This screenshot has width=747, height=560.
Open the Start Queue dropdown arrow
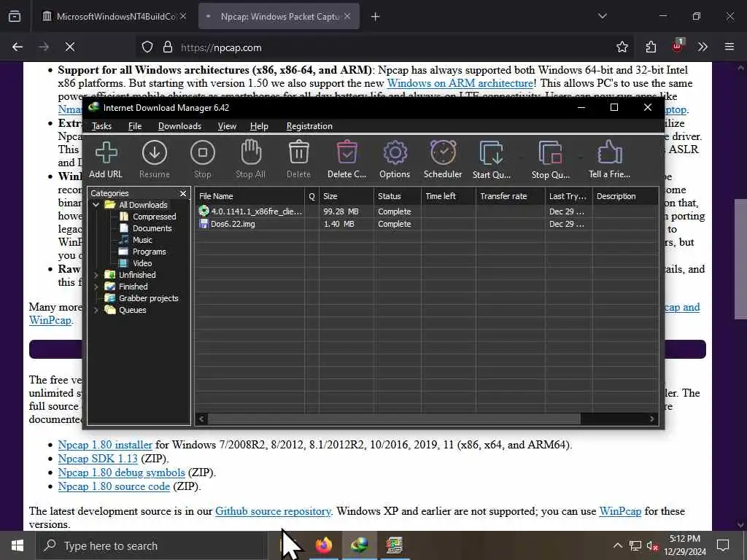(x=521, y=157)
